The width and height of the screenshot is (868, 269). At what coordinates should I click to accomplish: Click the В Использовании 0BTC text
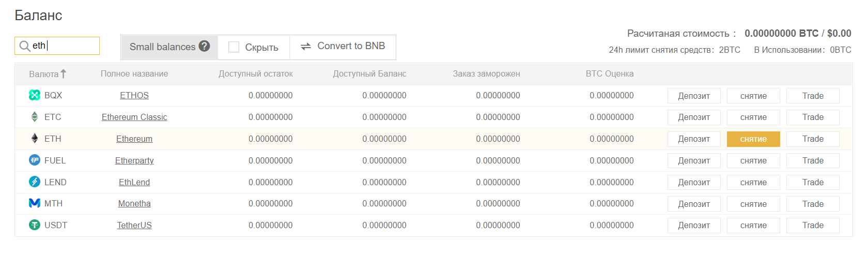pos(802,50)
